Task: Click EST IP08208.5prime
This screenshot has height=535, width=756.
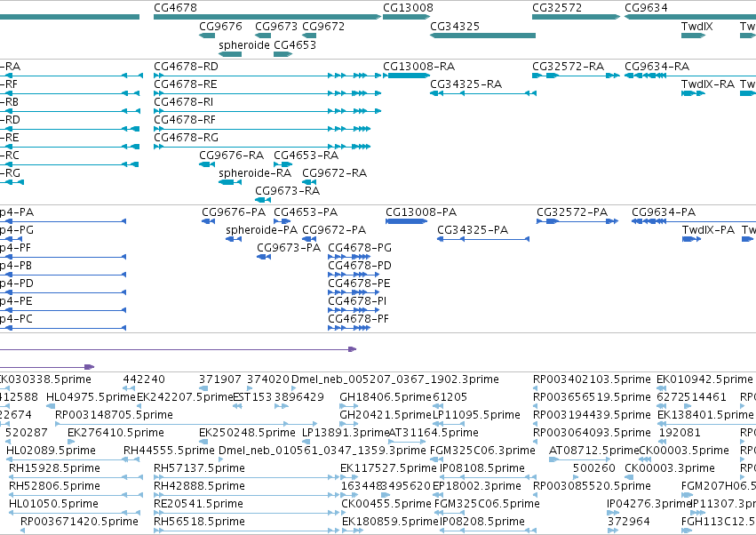Action: coord(482,522)
